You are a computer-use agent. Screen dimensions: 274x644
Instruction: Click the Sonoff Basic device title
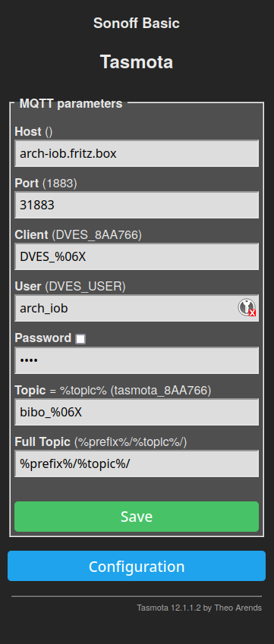(137, 23)
